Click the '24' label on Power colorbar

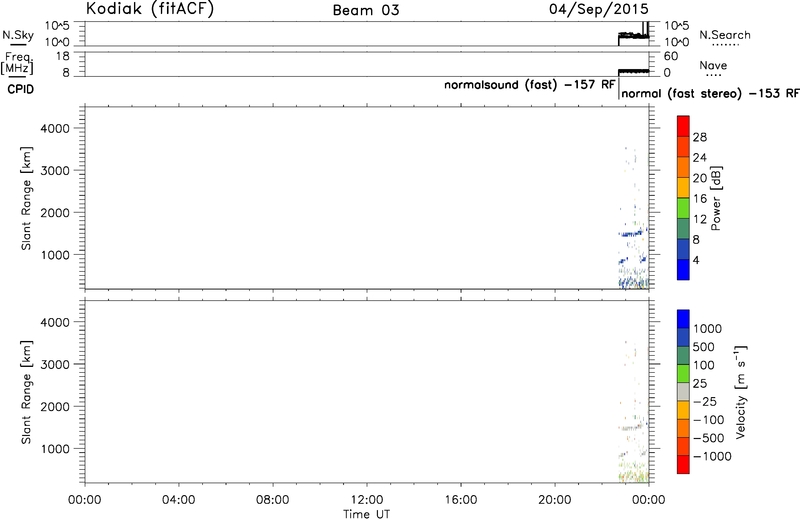point(700,157)
